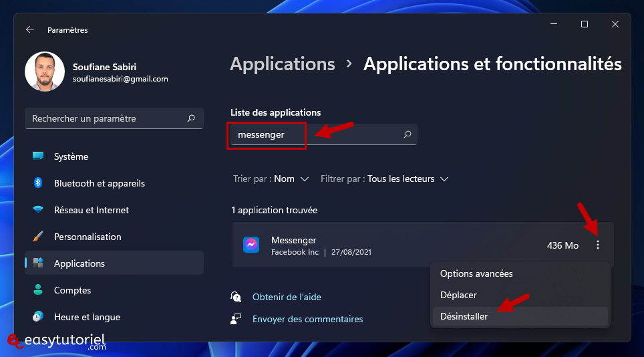Click the feedback person icon
644x357 pixels.
pyautogui.click(x=236, y=319)
